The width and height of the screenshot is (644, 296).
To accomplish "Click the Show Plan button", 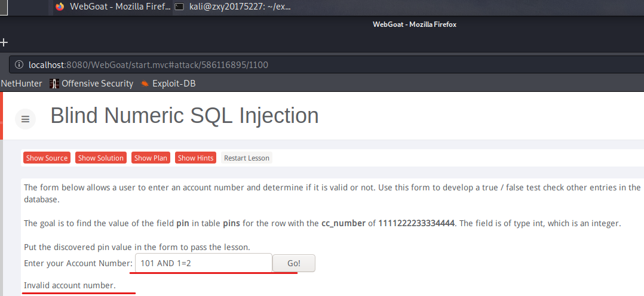I will 151,158.
